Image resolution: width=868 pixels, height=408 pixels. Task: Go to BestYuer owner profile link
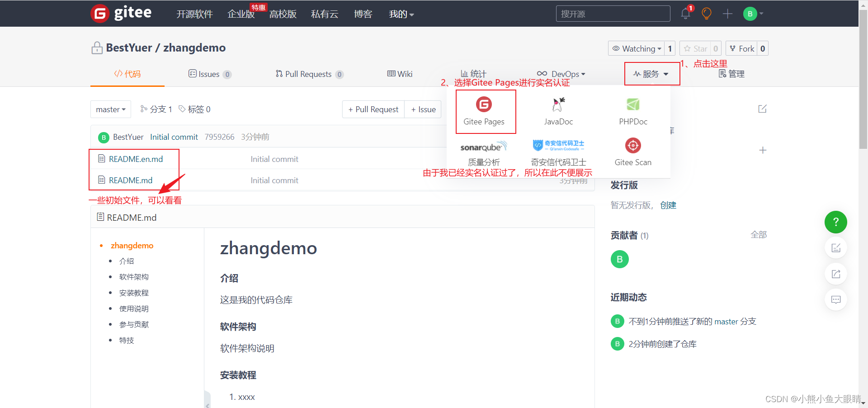[x=129, y=47]
